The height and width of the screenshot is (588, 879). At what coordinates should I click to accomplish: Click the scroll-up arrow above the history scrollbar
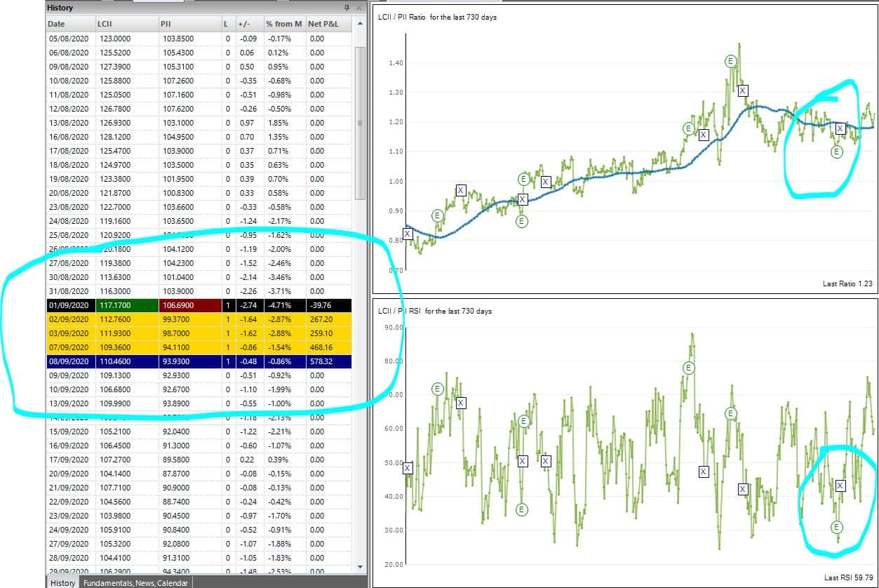360,22
